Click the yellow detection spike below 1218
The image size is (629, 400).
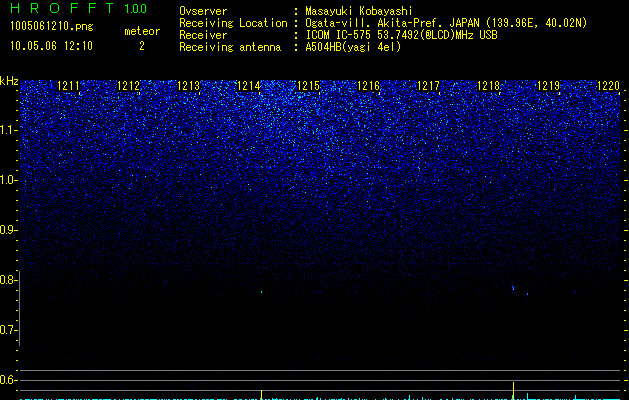coord(513,391)
